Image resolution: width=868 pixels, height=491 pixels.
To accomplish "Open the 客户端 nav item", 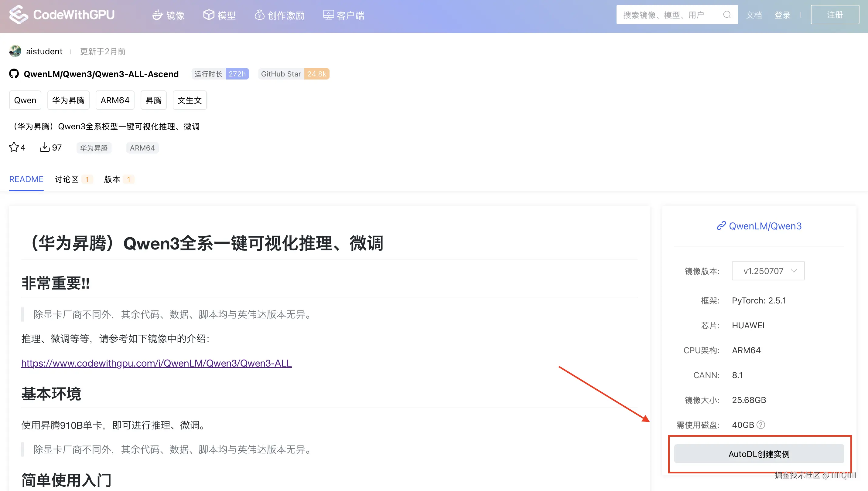I will coord(343,15).
